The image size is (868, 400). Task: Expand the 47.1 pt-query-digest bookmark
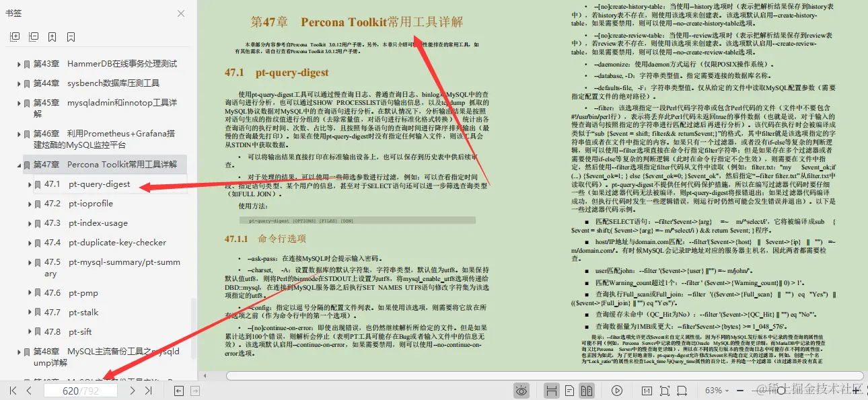(x=30, y=184)
